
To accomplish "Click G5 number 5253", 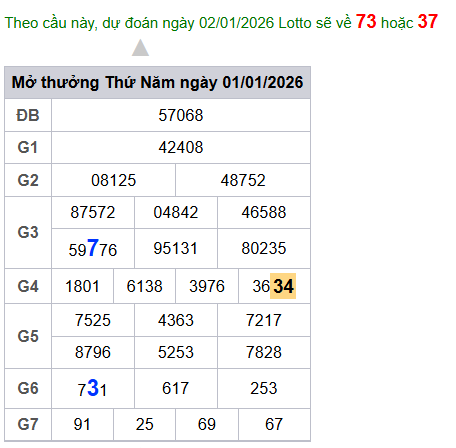I will [176, 352].
